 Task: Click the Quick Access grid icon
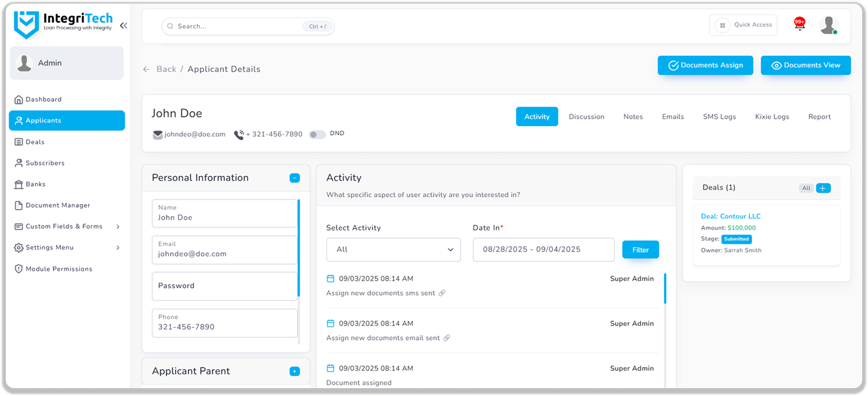(x=723, y=25)
